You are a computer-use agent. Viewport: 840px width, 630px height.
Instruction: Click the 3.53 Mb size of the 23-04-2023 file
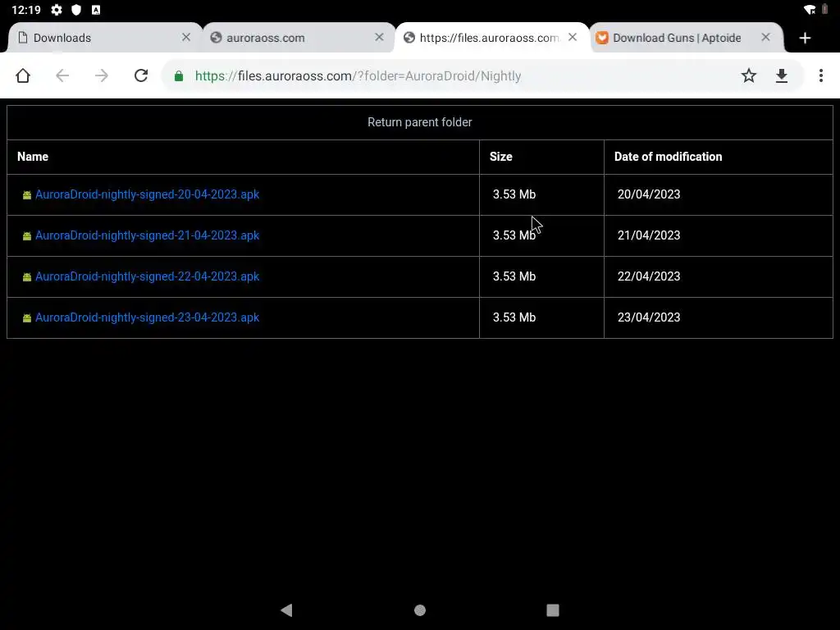[x=514, y=317]
